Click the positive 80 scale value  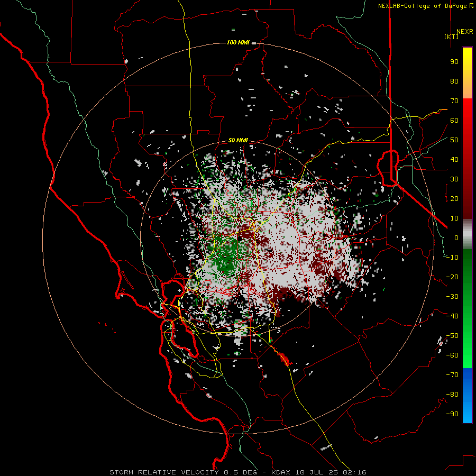(x=454, y=81)
